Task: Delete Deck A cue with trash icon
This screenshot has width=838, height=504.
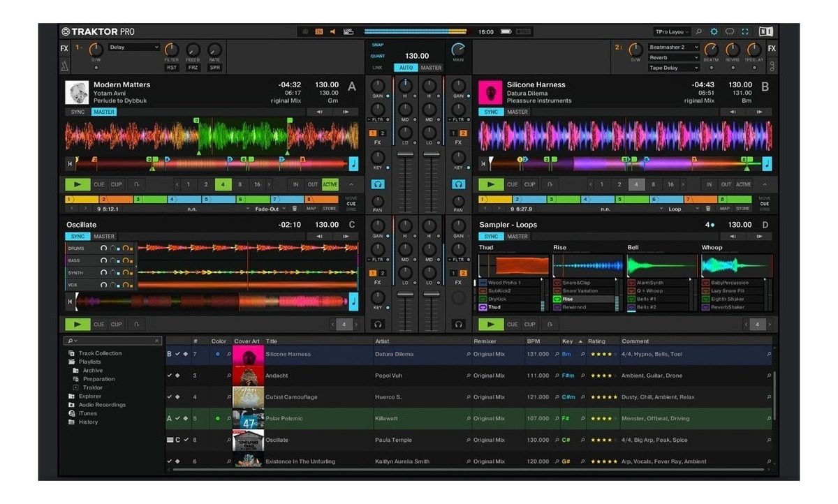Action: pyautogui.click(x=295, y=208)
